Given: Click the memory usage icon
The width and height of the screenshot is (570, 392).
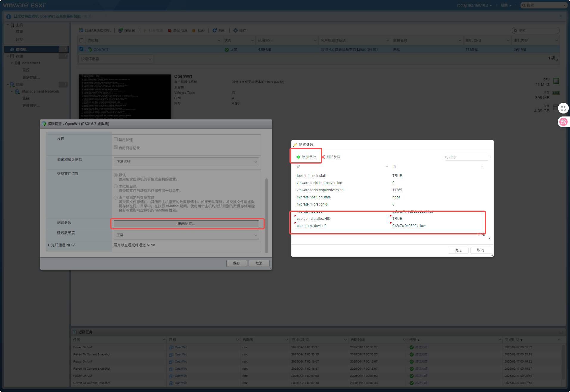Looking at the screenshot, I should 556,93.
